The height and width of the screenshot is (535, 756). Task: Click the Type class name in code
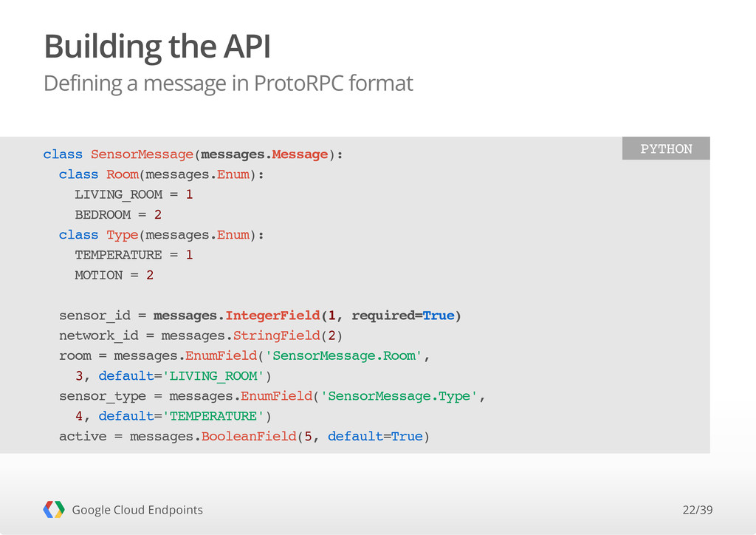click(x=123, y=235)
